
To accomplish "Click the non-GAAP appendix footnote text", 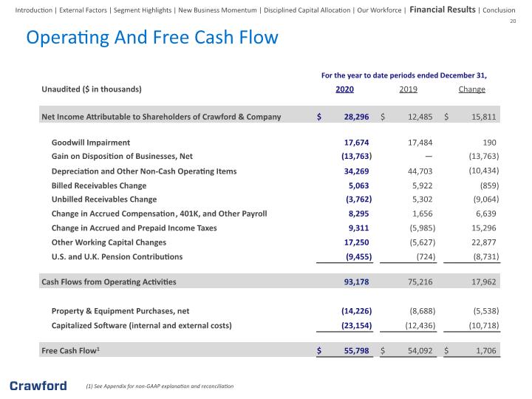I will pos(160,386).
